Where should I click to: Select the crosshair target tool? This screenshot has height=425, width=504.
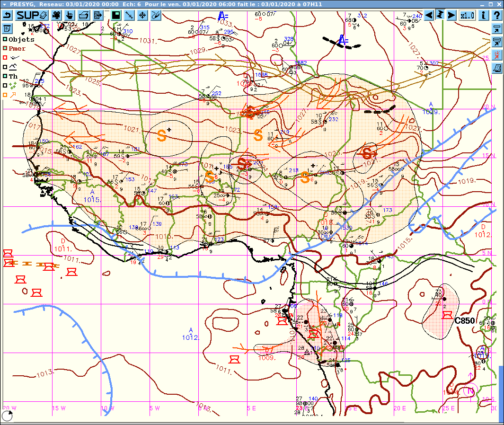click(x=142, y=15)
